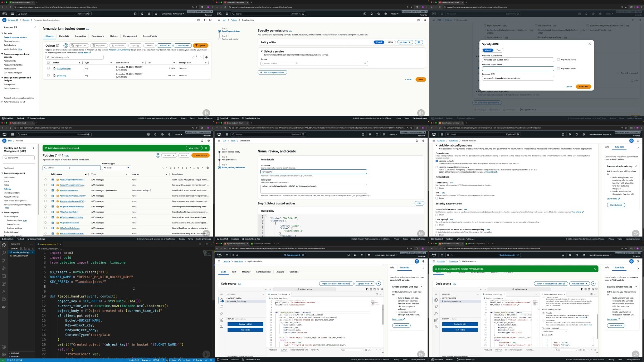Open the Docker whale icon in dark VS Code
Image resolution: width=644 pixels, height=362 pixels.
(x=4, y=307)
